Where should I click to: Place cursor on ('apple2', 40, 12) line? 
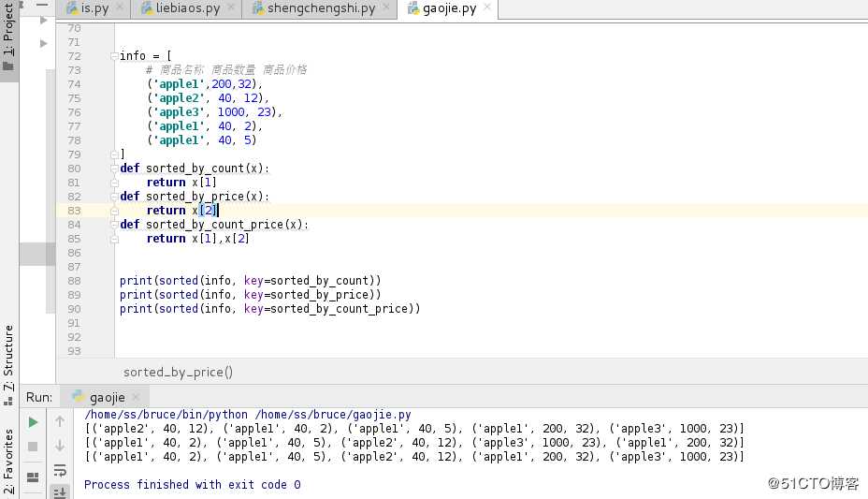click(208, 98)
